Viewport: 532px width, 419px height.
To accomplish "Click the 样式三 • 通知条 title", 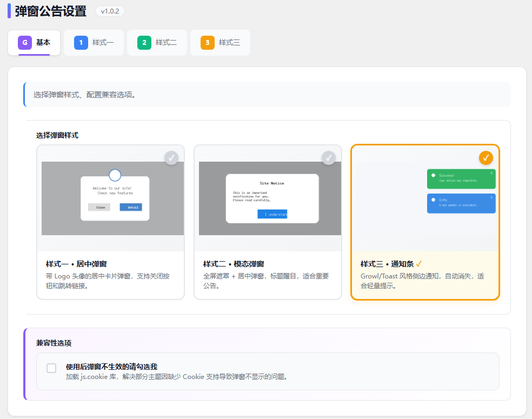I will 387,264.
